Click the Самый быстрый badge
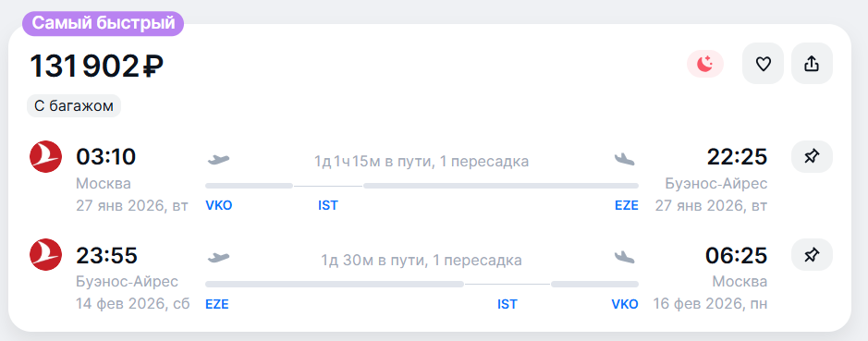The width and height of the screenshot is (868, 341). [103, 23]
